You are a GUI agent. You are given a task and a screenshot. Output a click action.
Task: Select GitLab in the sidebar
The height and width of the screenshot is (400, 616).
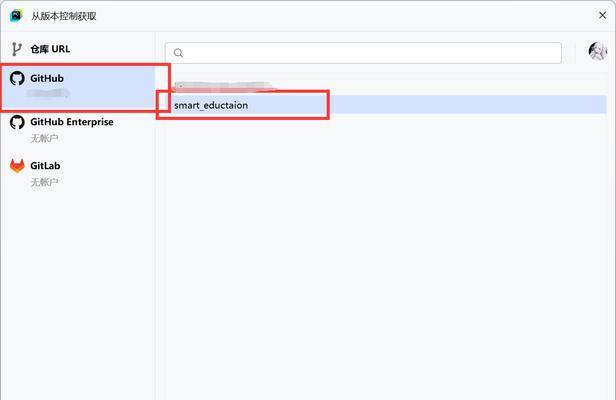pyautogui.click(x=78, y=174)
